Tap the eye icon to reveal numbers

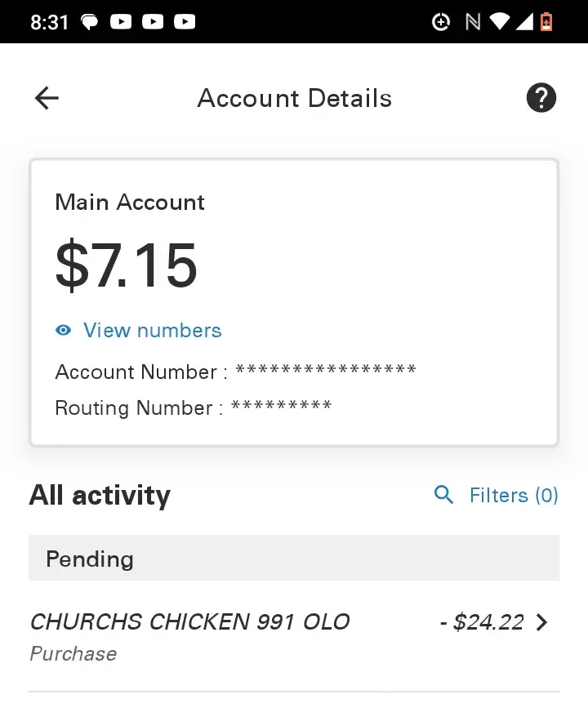64,331
